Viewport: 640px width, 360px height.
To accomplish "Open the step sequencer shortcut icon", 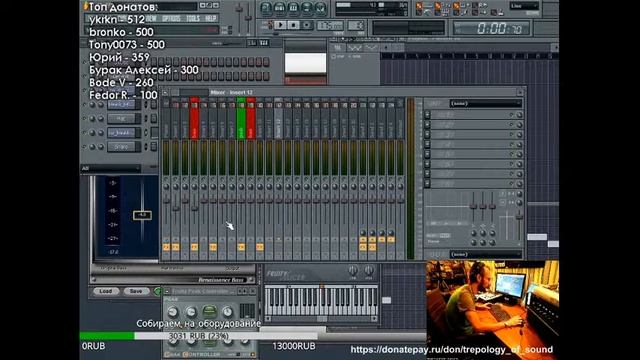I will coord(280,7).
